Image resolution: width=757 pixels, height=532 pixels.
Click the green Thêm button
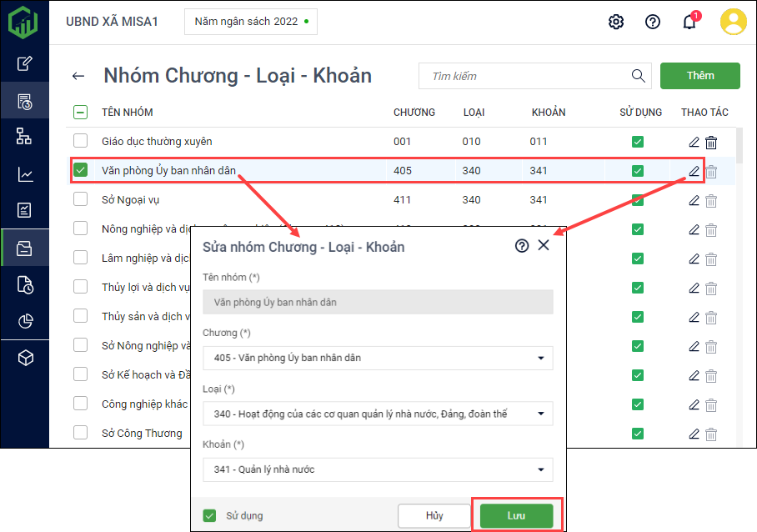[699, 76]
